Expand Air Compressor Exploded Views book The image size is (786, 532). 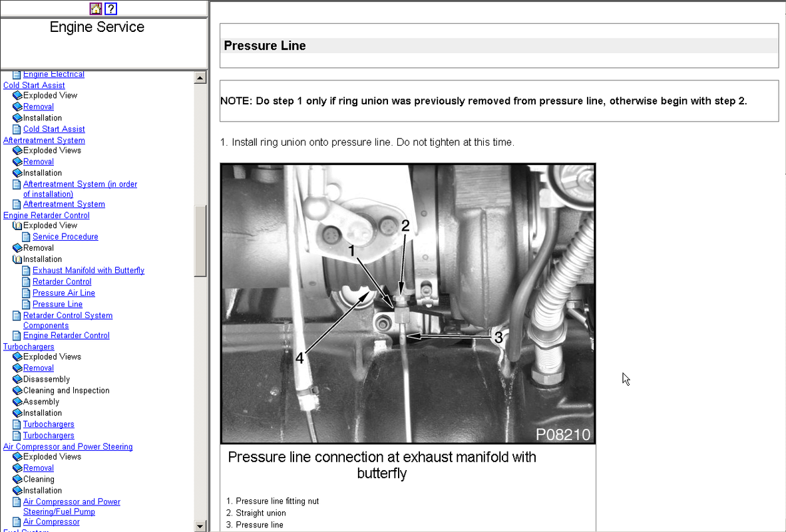pyautogui.click(x=17, y=457)
